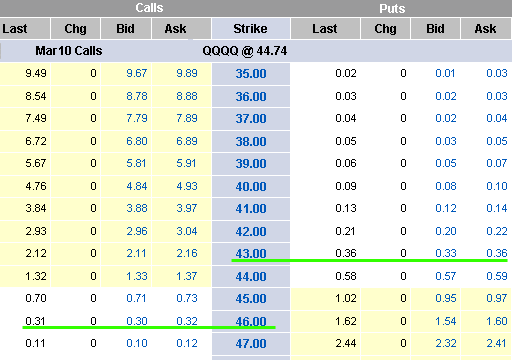Open the 47.00 strike link
The width and height of the screenshot is (512, 360).
(251, 344)
